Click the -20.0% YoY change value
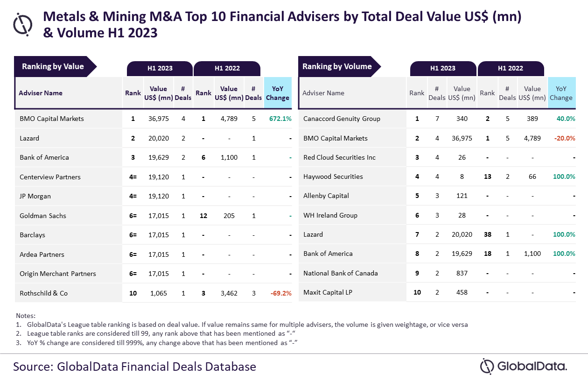The image size is (588, 381). [x=564, y=138]
